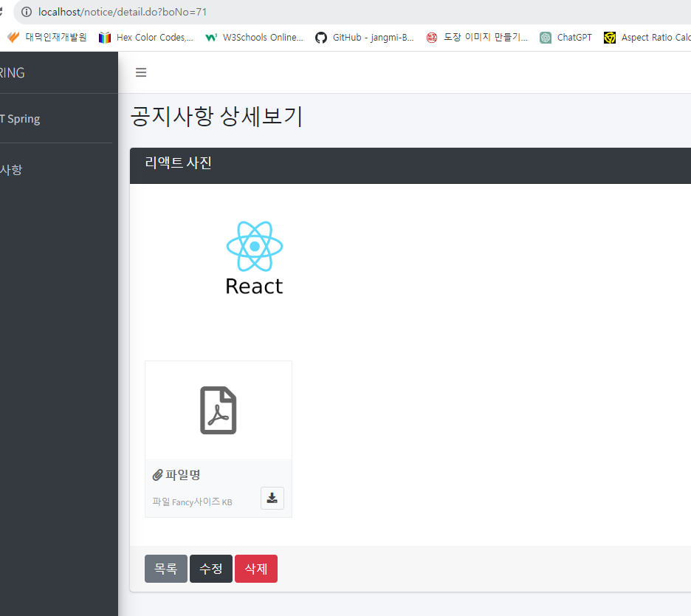Viewport: 691px width, 616px height.
Task: Click the React logo image
Action: tap(254, 258)
